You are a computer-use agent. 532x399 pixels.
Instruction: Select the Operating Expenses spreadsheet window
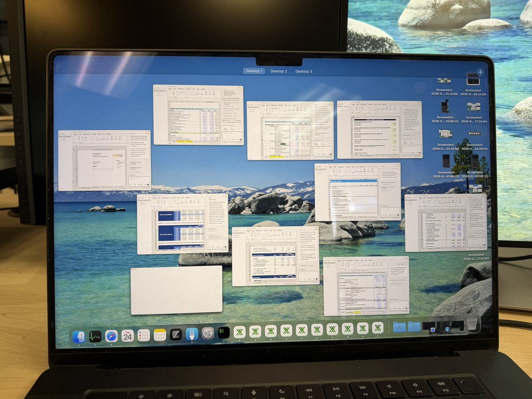[x=446, y=223]
